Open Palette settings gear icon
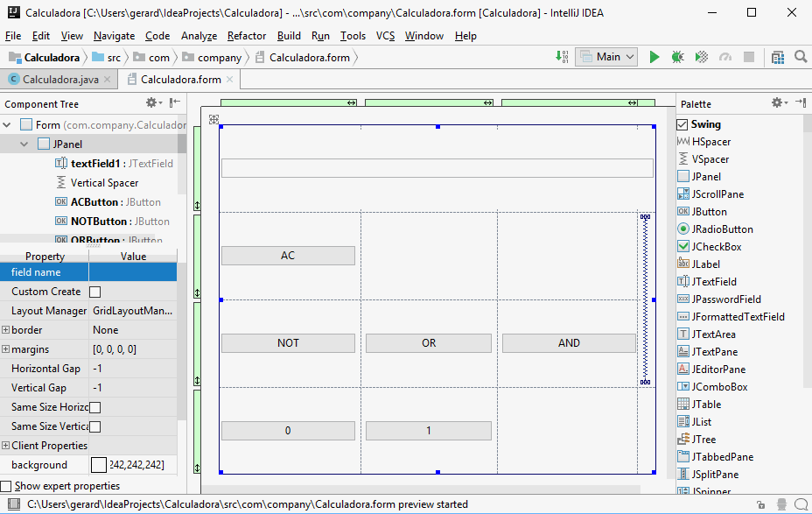 point(776,102)
